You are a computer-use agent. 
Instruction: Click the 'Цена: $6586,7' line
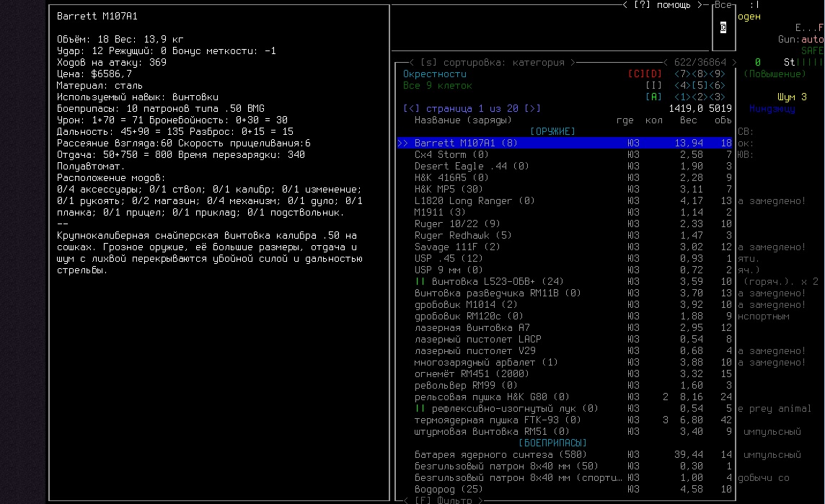[94, 74]
